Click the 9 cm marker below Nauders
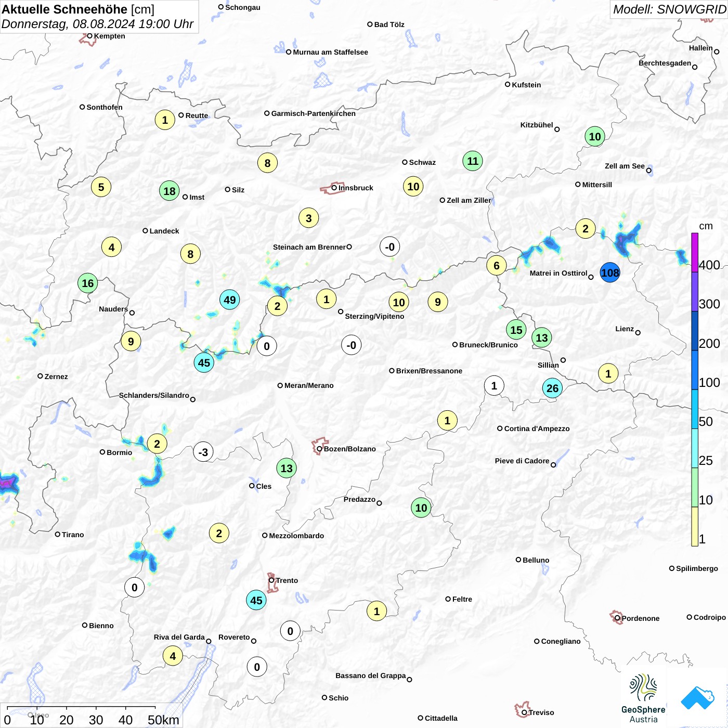Viewport: 728px width, 728px height. (131, 341)
